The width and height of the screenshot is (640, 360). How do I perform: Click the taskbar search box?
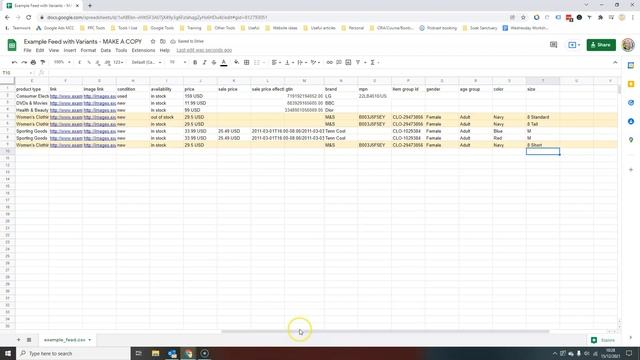[73, 353]
